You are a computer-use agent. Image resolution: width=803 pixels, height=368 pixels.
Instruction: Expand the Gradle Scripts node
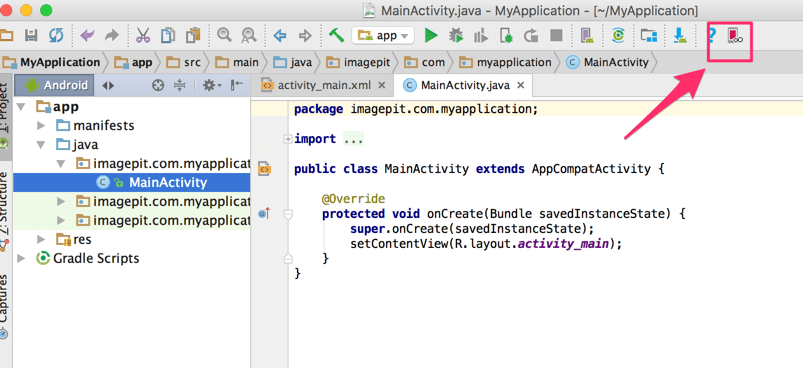pyautogui.click(x=21, y=258)
